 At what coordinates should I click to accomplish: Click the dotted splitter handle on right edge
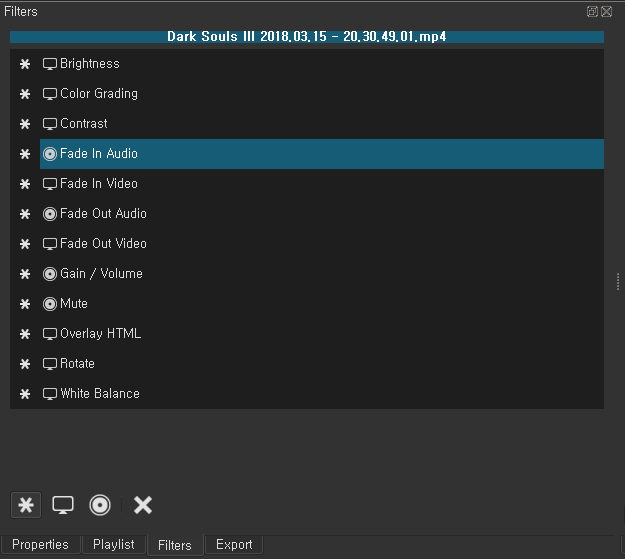tap(618, 281)
